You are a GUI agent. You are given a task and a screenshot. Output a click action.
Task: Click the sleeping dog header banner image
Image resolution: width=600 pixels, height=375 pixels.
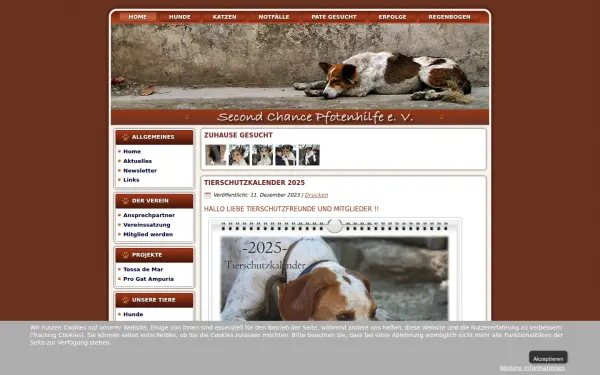tap(300, 67)
